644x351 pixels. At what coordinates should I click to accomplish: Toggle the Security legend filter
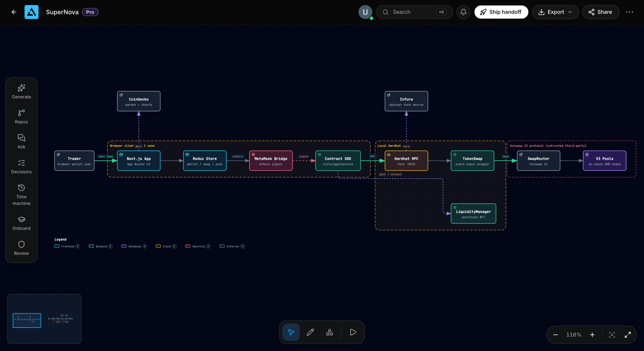coord(198,246)
